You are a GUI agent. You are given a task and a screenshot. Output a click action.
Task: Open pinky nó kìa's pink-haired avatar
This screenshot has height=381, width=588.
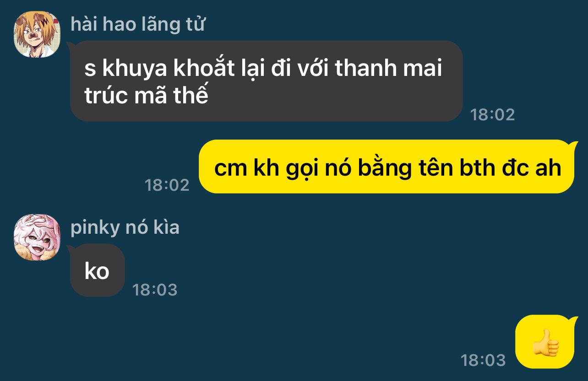[37, 237]
